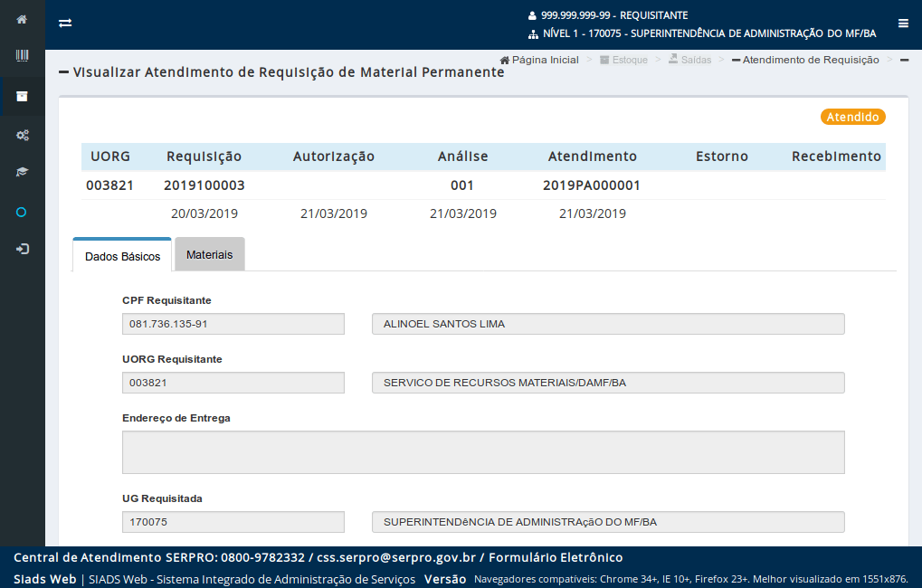This screenshot has width=922, height=588.
Task: Click the Autorização column header
Action: click(x=333, y=156)
